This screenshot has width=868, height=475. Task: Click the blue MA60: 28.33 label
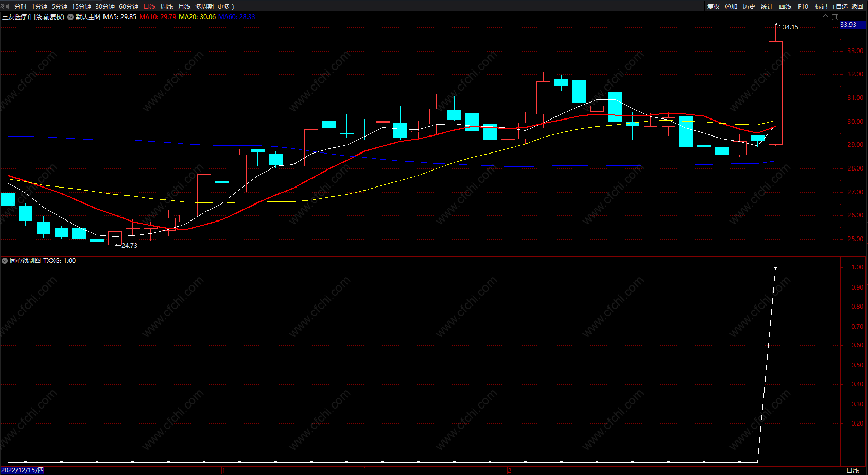tap(237, 17)
